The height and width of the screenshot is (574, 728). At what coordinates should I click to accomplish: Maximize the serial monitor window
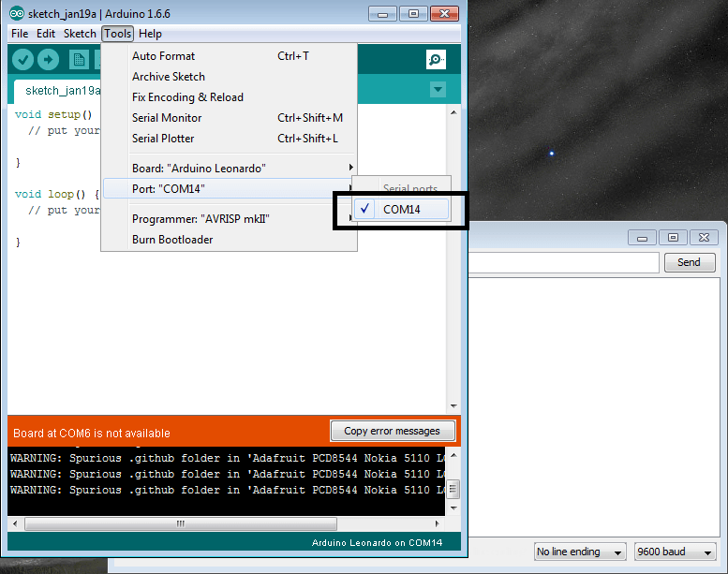pos(673,238)
